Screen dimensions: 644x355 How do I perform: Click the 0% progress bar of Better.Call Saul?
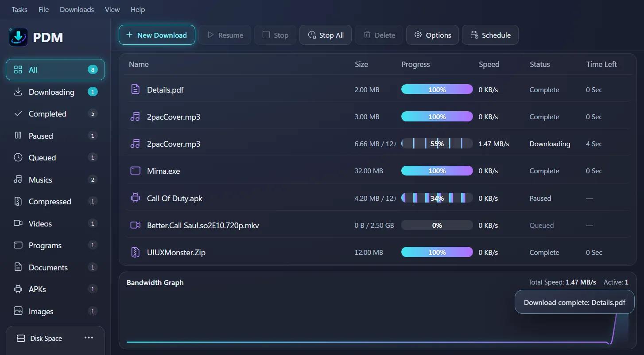point(437,225)
